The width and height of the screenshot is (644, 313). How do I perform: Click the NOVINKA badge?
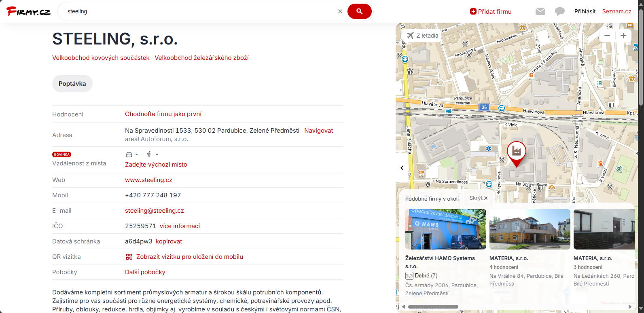pos(62,154)
